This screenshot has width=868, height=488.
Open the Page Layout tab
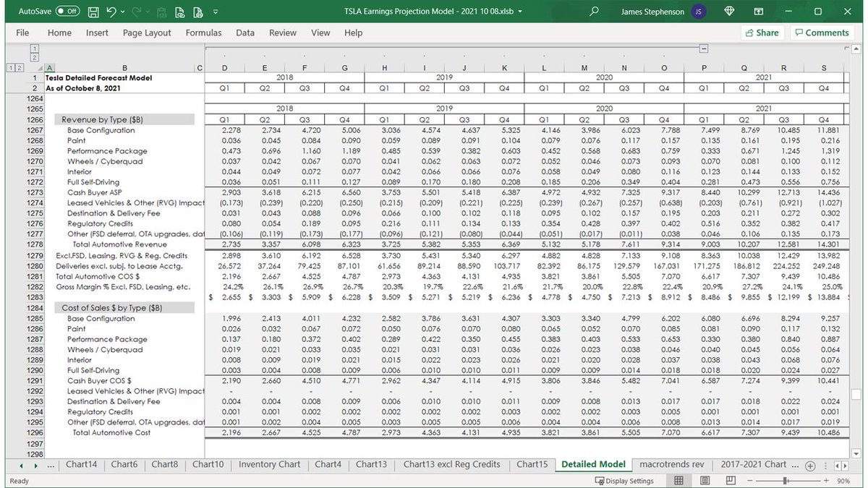pos(147,33)
